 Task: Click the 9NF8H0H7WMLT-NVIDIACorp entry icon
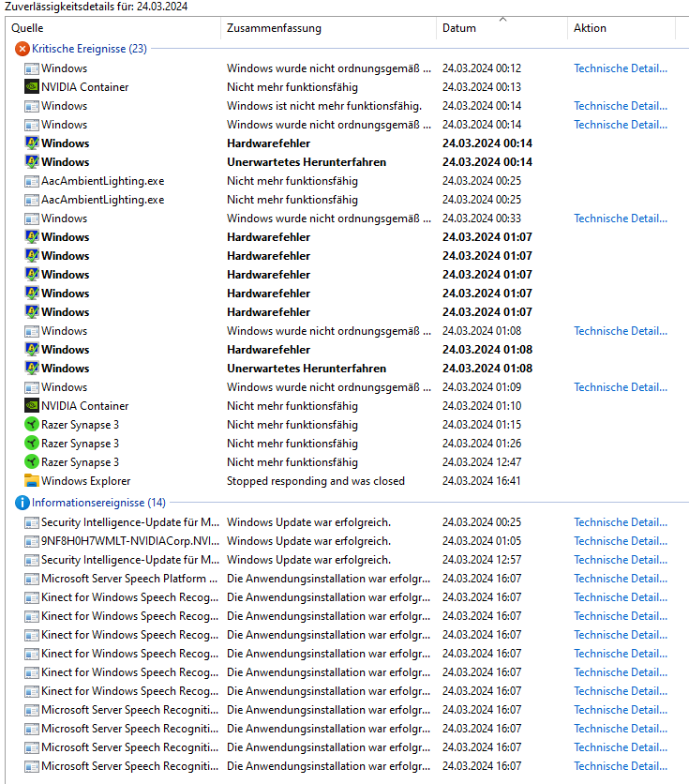[32, 541]
